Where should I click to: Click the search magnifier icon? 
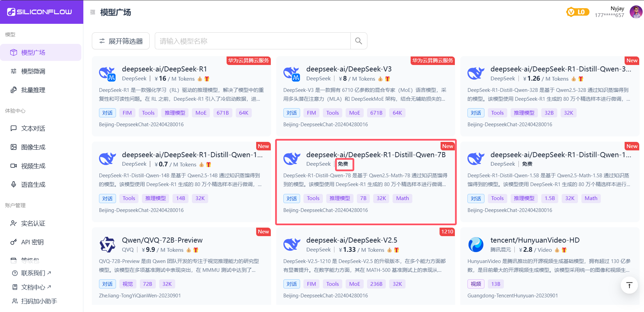click(359, 41)
